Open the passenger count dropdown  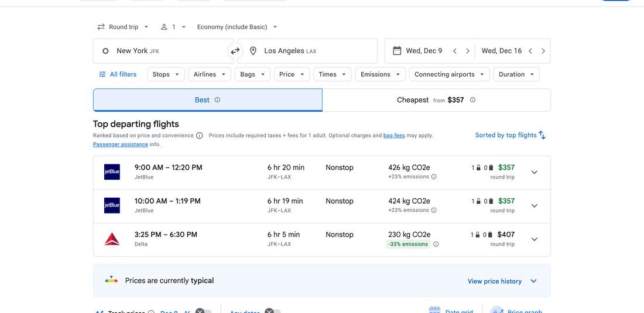coord(174,27)
